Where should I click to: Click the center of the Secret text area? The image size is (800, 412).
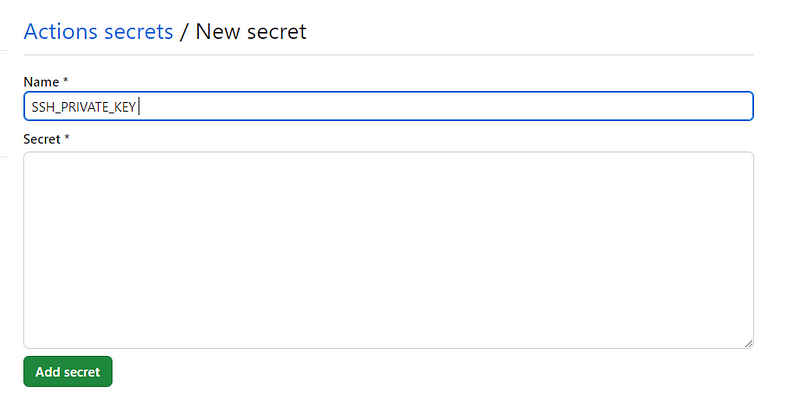pyautogui.click(x=387, y=250)
